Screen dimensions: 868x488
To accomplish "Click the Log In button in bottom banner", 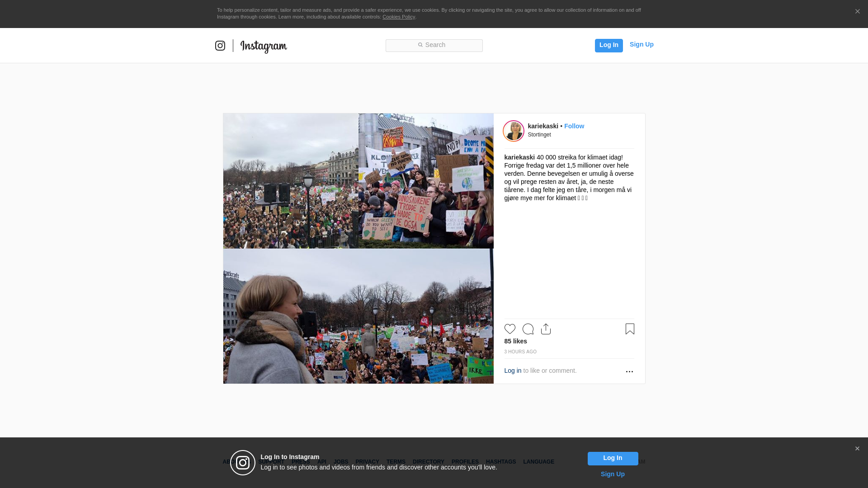I will 613,459.
